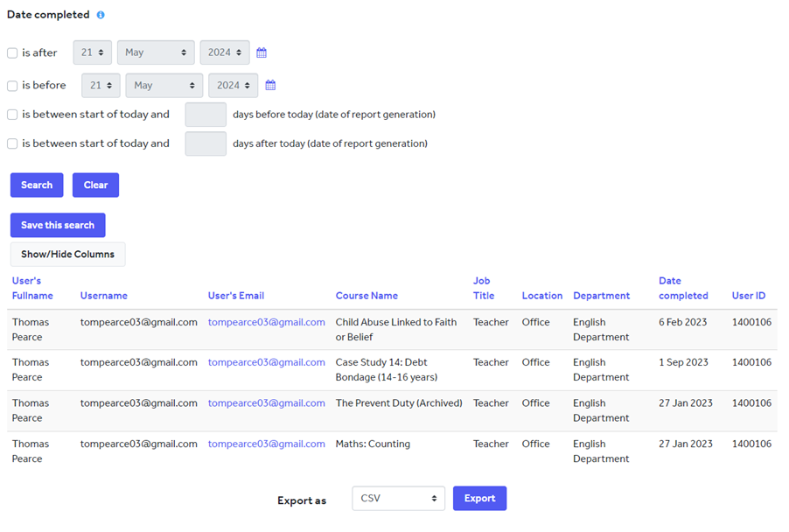Click the Export button
789x532 pixels.
click(479, 498)
